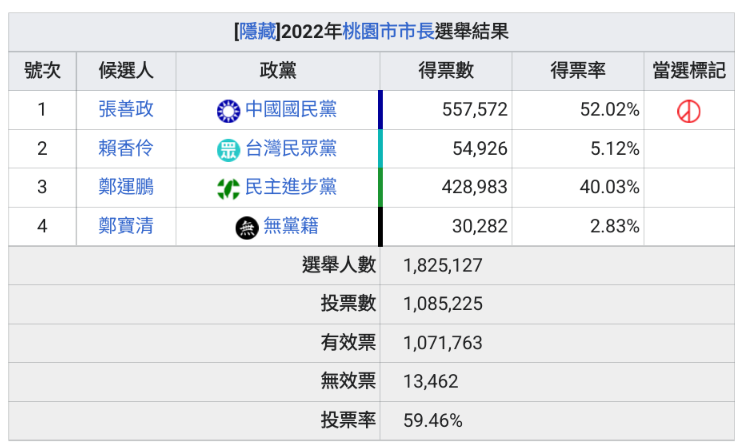The image size is (741, 447).
Task: Open candidate 張善政 page
Action: tap(126, 109)
